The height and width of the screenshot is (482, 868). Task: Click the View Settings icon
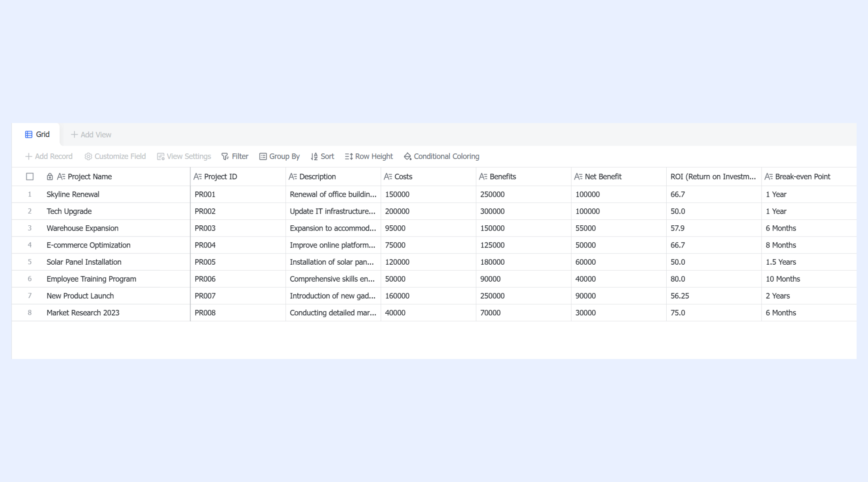tap(161, 156)
